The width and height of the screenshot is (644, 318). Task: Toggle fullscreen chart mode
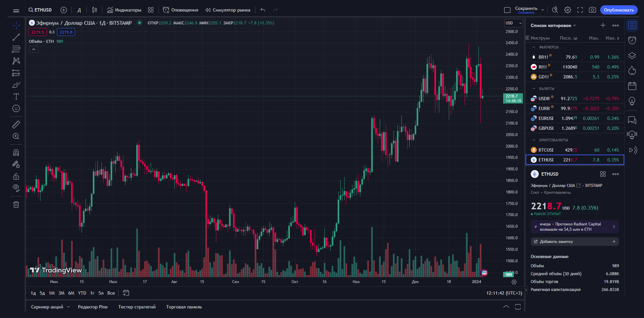580,10
